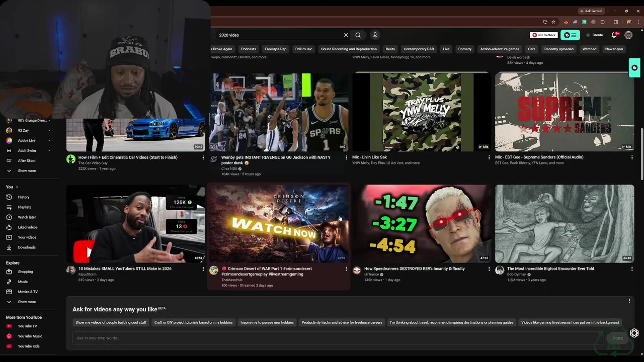The image size is (644, 362).
Task: Open the notifications bell
Action: point(614,35)
